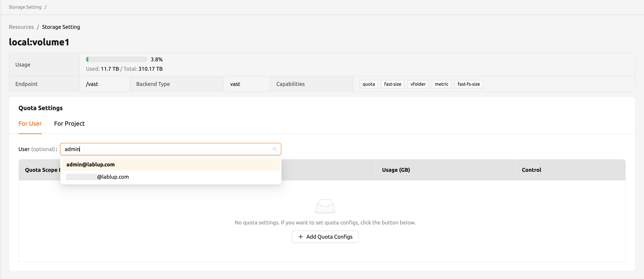
Task: Click the fast-fs-size capability tag
Action: point(469,84)
